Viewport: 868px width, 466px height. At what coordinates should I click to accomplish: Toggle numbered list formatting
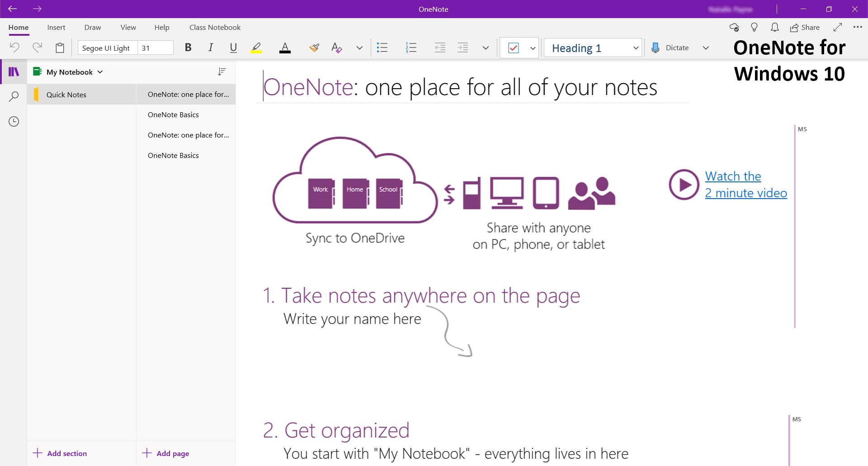pyautogui.click(x=410, y=48)
